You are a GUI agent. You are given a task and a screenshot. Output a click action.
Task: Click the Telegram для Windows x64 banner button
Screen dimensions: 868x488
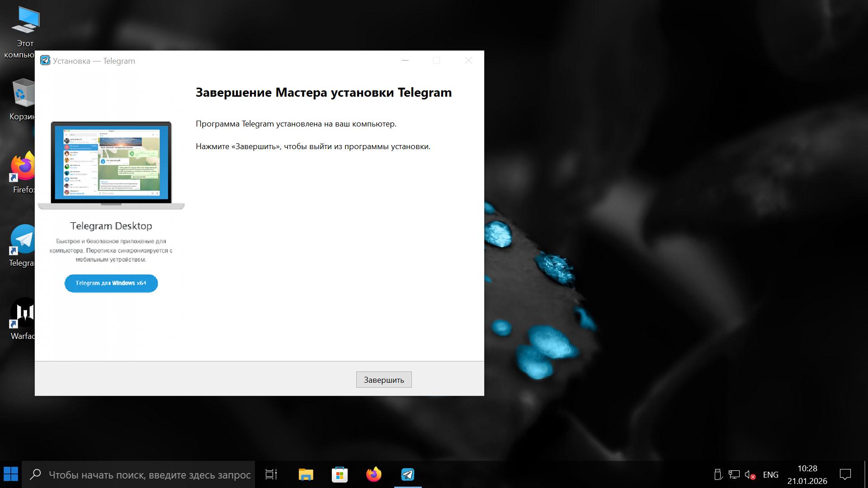111,283
